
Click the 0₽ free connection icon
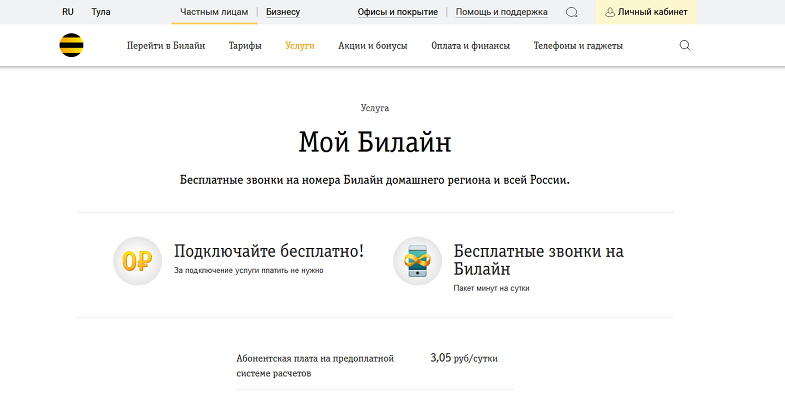[138, 261]
